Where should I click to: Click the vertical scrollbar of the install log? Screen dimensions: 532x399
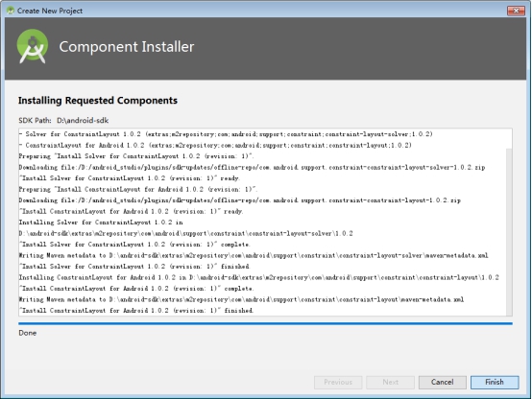point(509,231)
